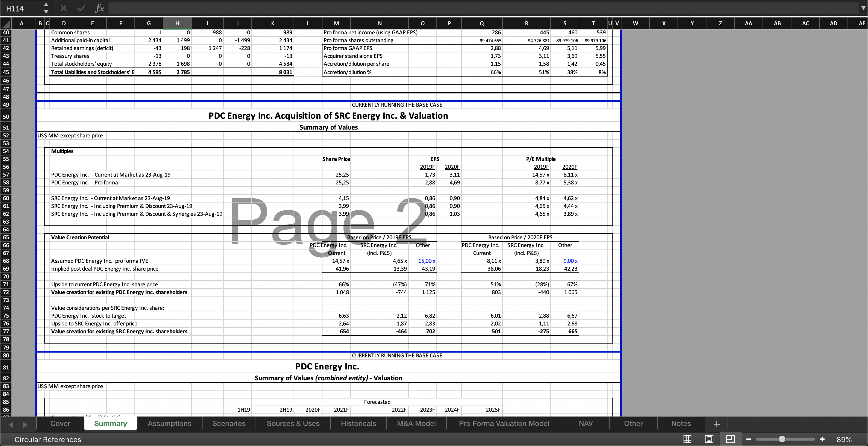
Task: Select column AA header
Action: pos(748,23)
